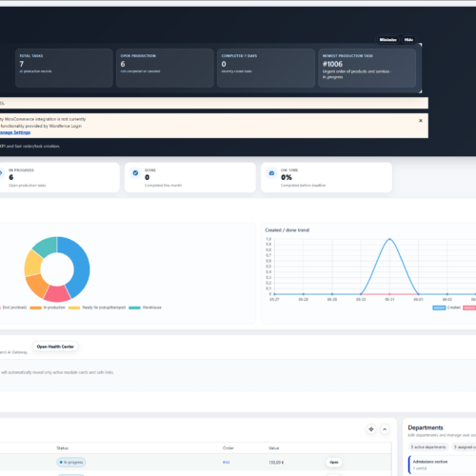
Task: Open the Total Tasks card
Action: tap(64, 68)
